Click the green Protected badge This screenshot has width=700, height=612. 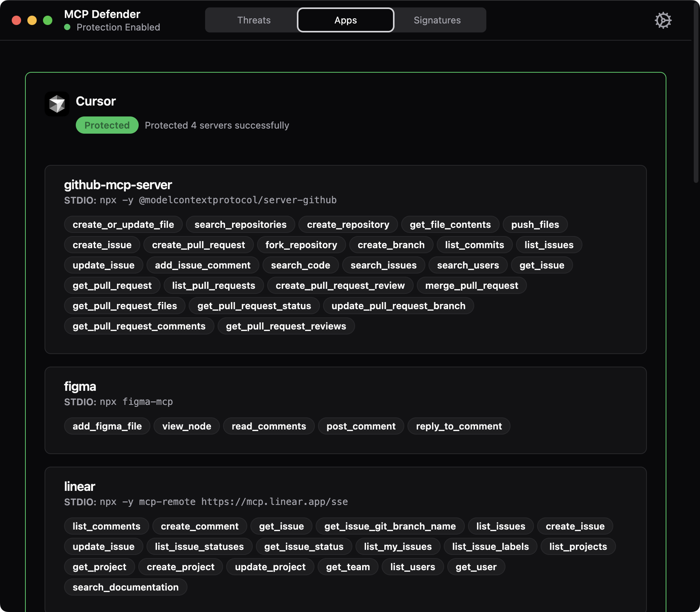[107, 125]
